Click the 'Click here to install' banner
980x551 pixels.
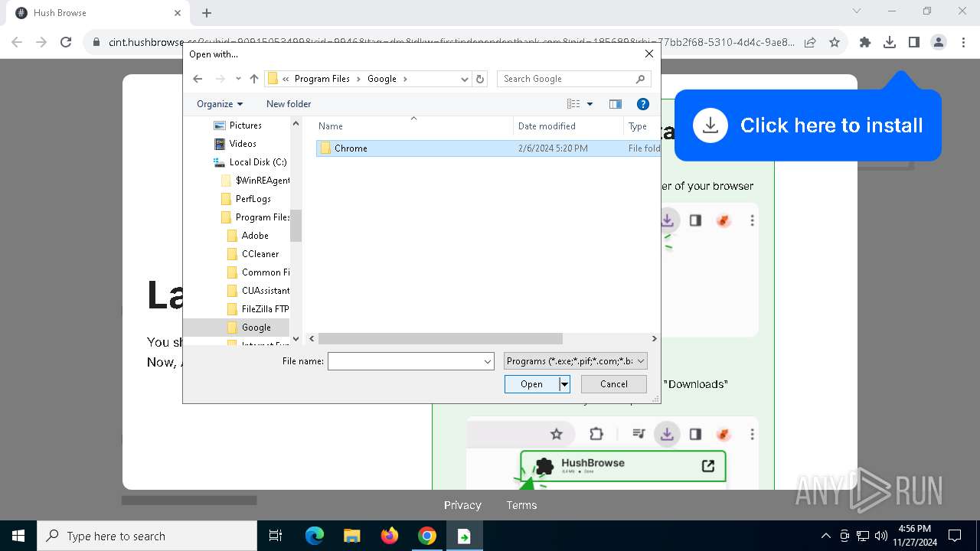(808, 126)
